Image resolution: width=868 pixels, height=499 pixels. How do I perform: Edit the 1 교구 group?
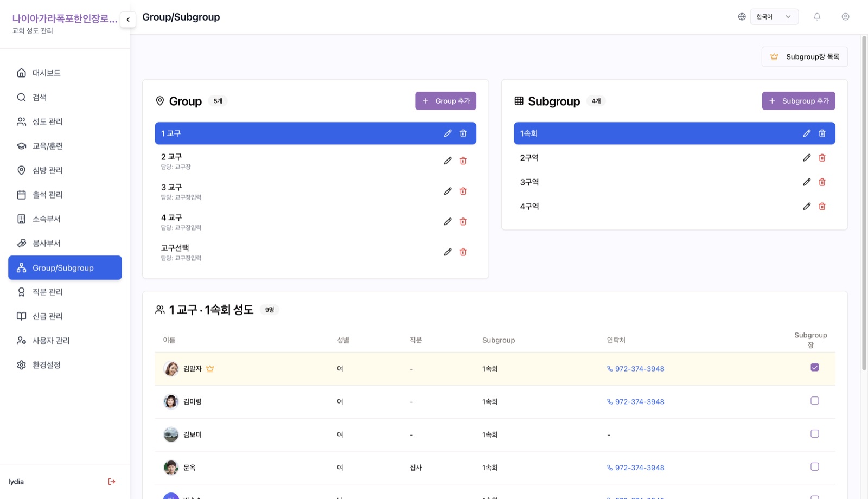coord(448,133)
